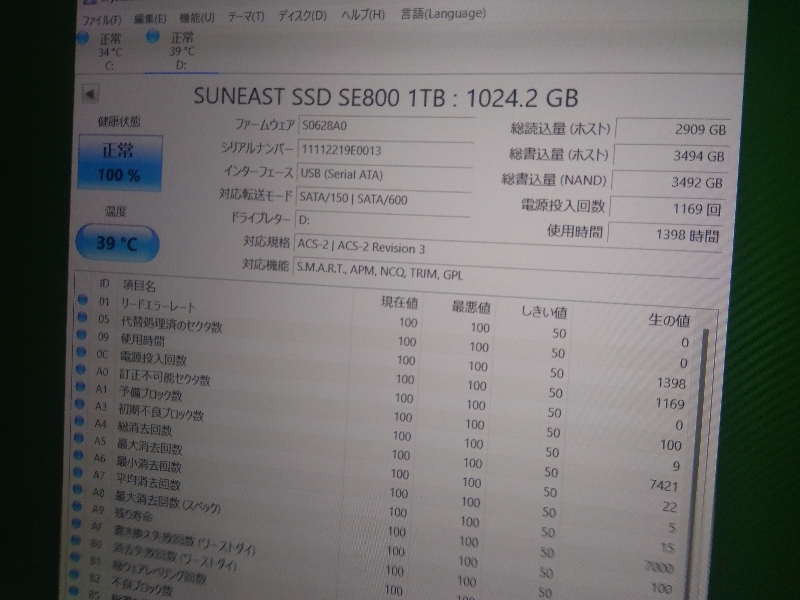Click the blue status circle for disk C:
Viewport: 800px width, 600px height.
click(83, 38)
